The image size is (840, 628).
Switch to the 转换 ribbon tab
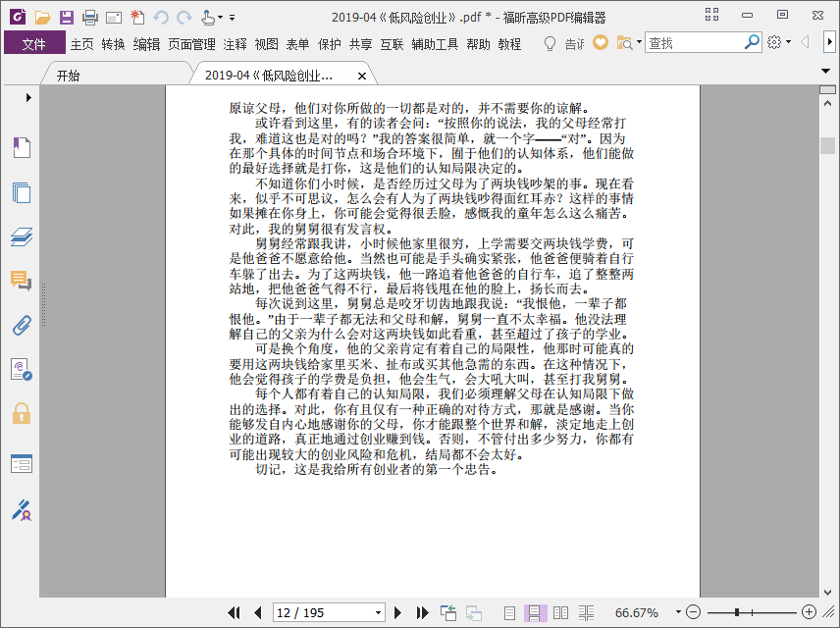[113, 44]
